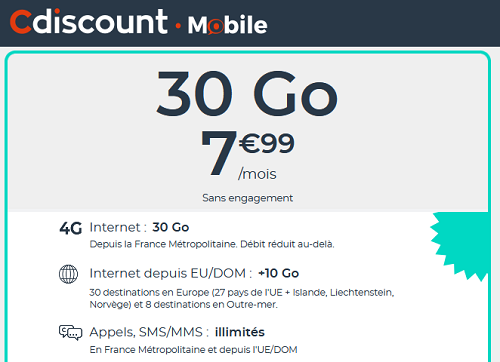This screenshot has height=362, width=500.
Task: Click the orange dot separator in header
Action: (178, 26)
